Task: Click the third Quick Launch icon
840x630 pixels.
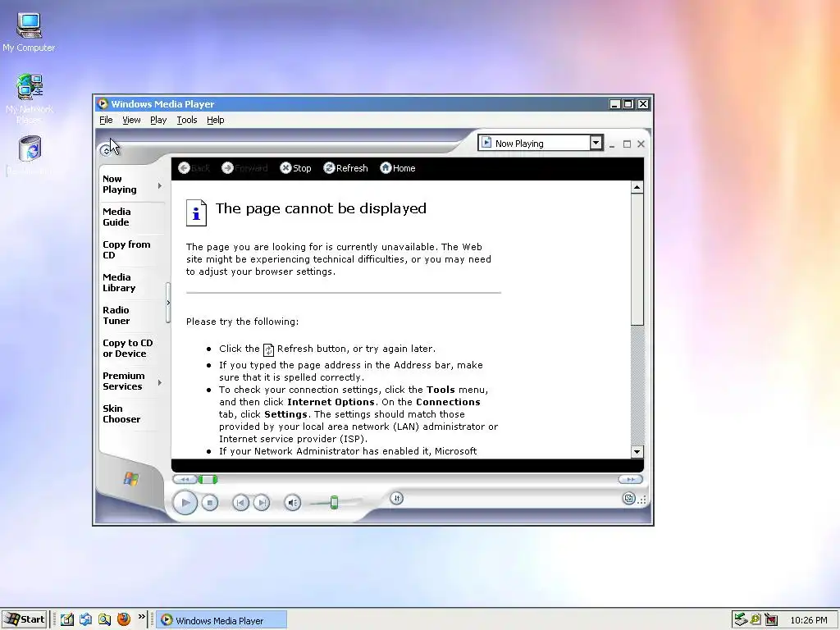Action: click(104, 619)
